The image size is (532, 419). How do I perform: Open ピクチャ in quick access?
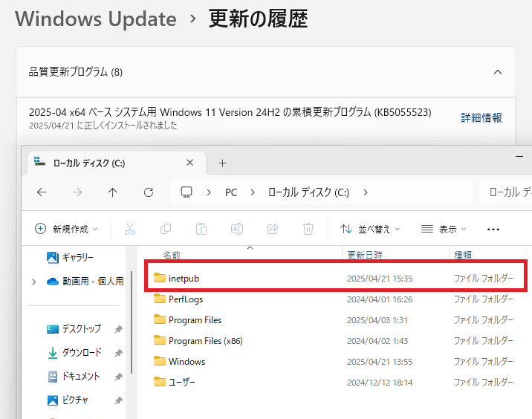[68, 400]
